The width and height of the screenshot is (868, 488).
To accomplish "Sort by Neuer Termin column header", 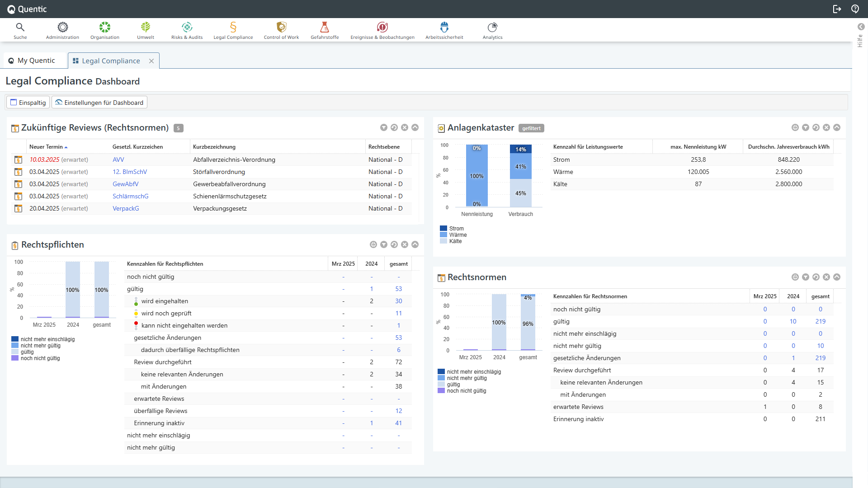I will coord(48,147).
